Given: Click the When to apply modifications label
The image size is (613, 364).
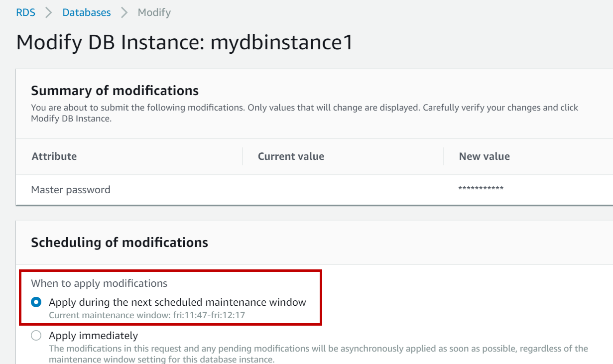Looking at the screenshot, I should point(99,283).
